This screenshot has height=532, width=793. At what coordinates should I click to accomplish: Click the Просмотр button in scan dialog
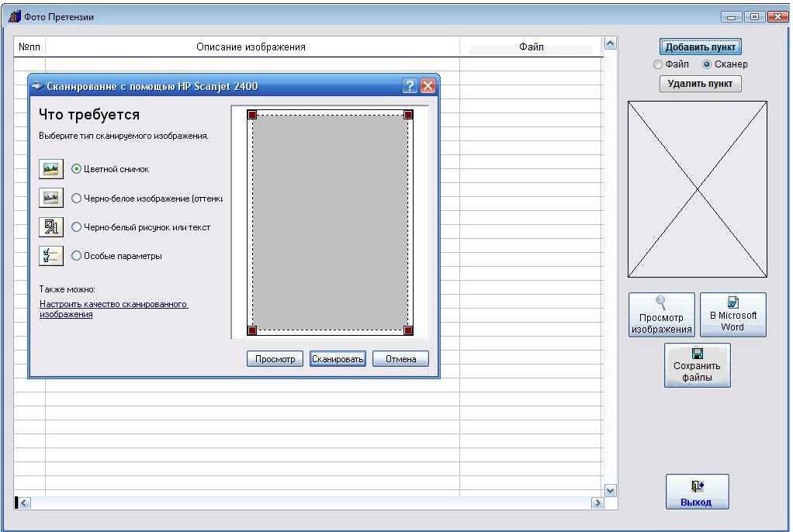tap(275, 358)
